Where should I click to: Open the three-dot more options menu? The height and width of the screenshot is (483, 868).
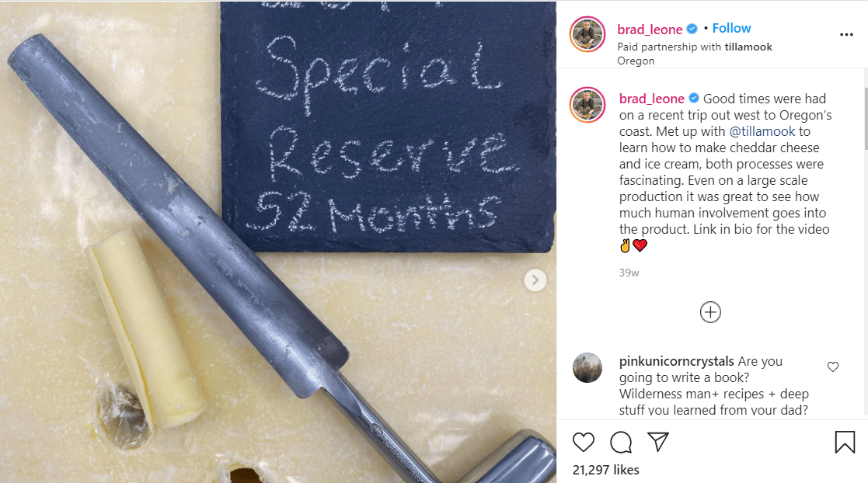click(846, 34)
